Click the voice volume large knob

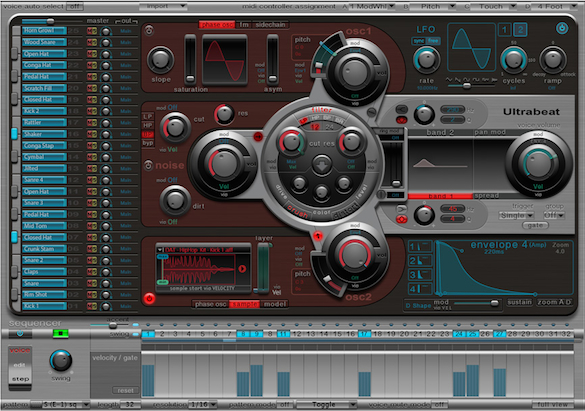[538, 163]
